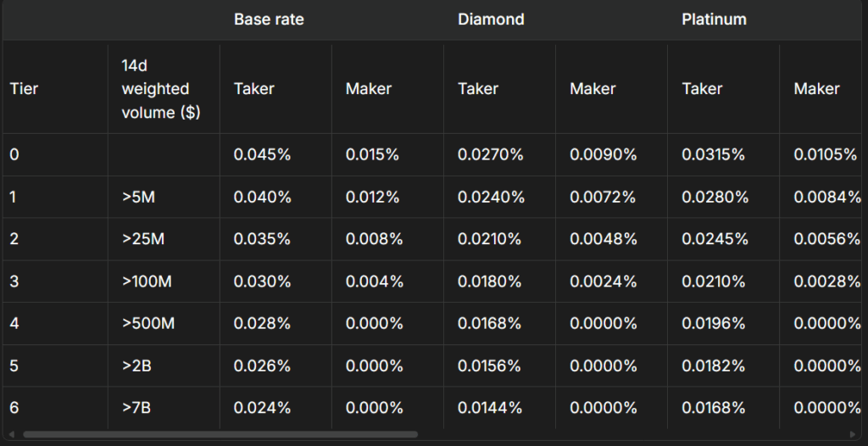This screenshot has height=446, width=868.
Task: Select the >2B volume cell
Action: coord(138,365)
